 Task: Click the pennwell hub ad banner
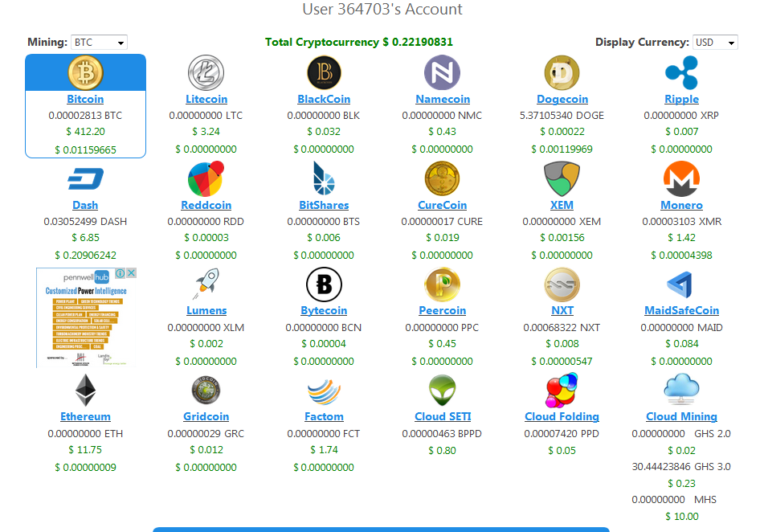click(86, 317)
